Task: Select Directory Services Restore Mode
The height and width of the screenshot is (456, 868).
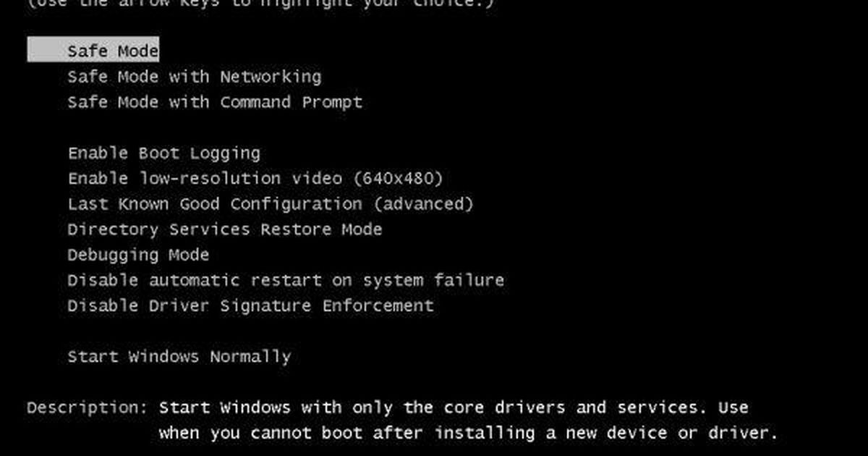Action: [225, 229]
